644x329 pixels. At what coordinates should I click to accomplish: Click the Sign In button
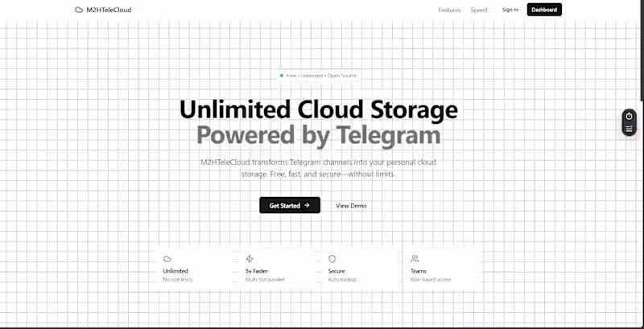pyautogui.click(x=510, y=10)
